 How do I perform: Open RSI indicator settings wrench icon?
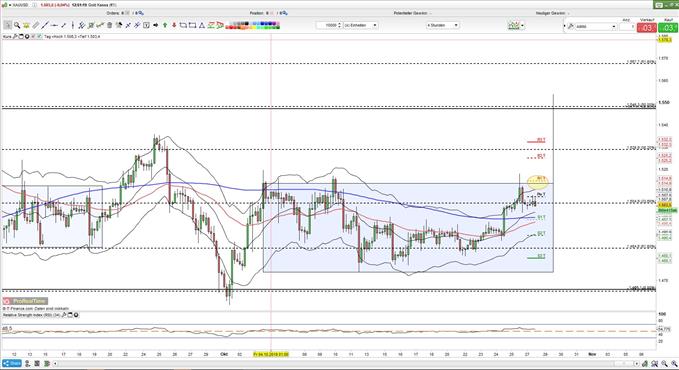pos(64,315)
